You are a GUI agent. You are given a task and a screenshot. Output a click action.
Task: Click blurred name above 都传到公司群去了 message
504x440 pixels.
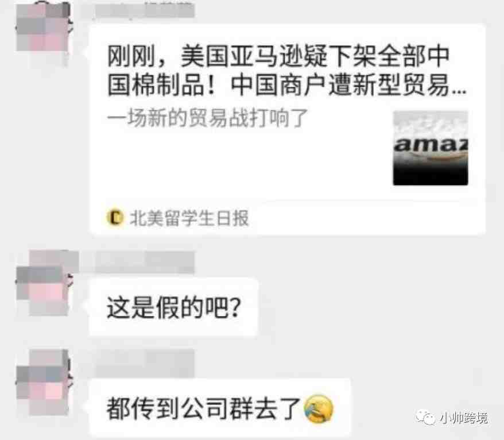click(x=145, y=363)
